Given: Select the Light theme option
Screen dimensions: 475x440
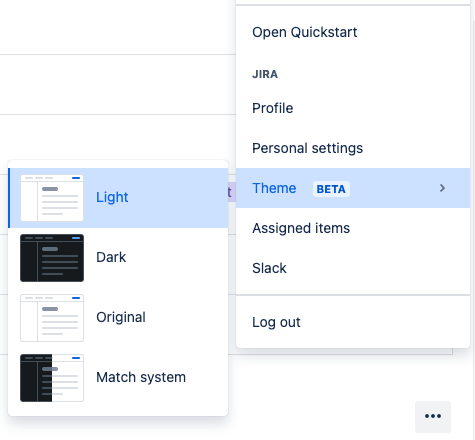Looking at the screenshot, I should [118, 198].
